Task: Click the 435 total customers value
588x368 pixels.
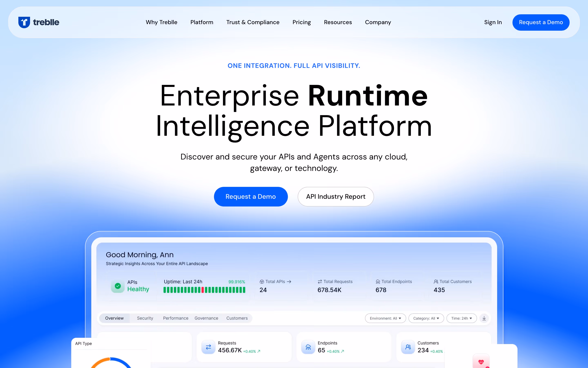Action: point(439,290)
